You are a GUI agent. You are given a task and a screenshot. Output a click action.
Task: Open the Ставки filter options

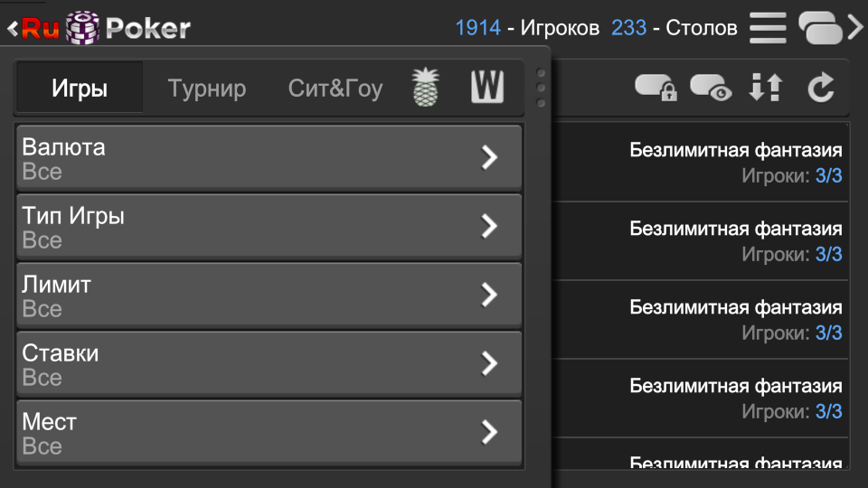point(269,363)
